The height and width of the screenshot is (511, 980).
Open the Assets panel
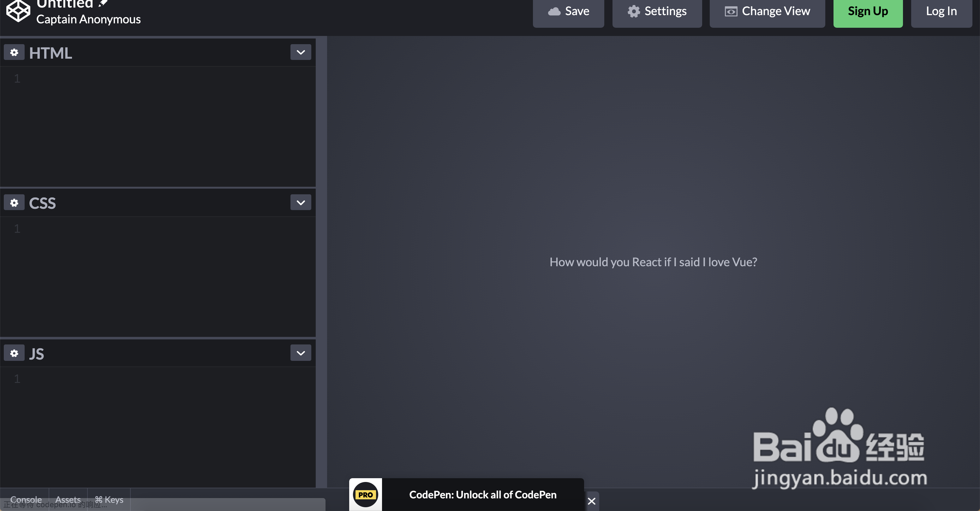(68, 499)
